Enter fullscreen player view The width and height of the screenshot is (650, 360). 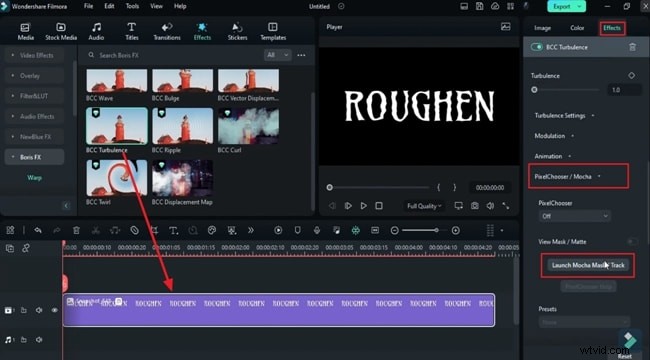[x=506, y=206]
